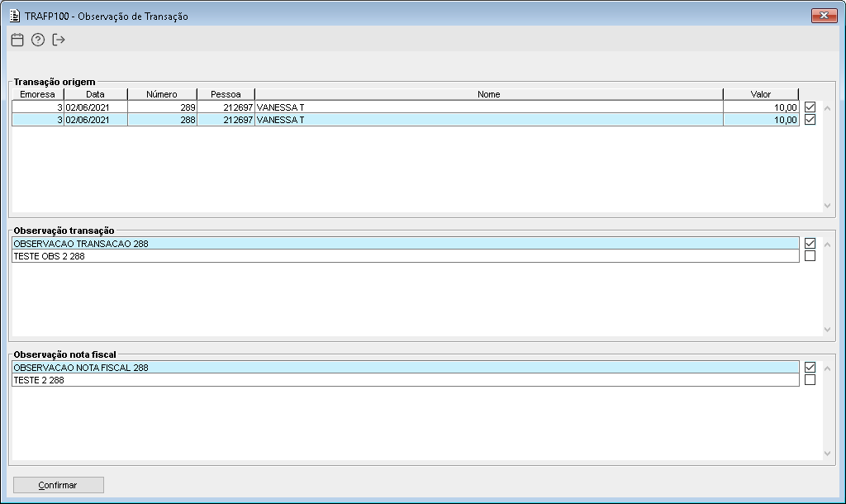Viewport: 846px width, 504px height.
Task: Click Observação nota fiscal scroll down arrow
Action: (827, 454)
